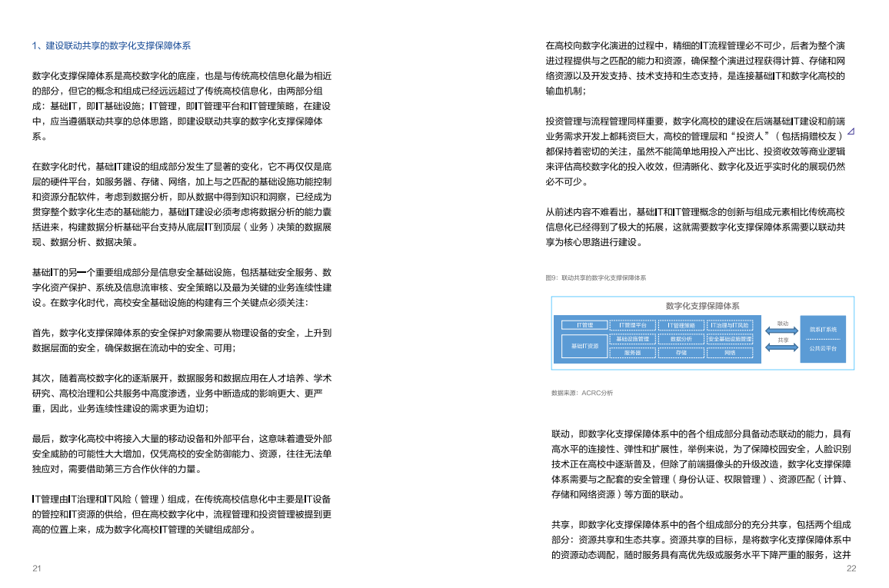Click the paragraph starting '最后，数字化高校中将接入'
The image size is (889, 588).
point(182,453)
